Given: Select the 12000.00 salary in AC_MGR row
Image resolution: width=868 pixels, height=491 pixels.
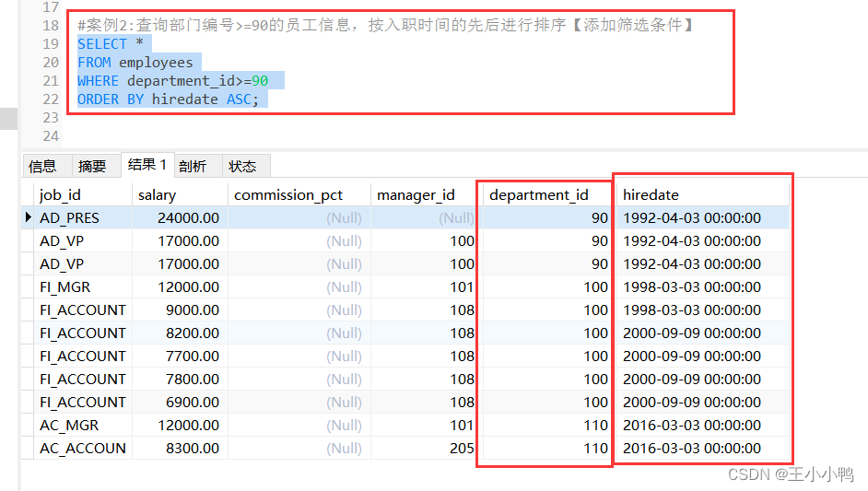Looking at the screenshot, I should point(180,425).
